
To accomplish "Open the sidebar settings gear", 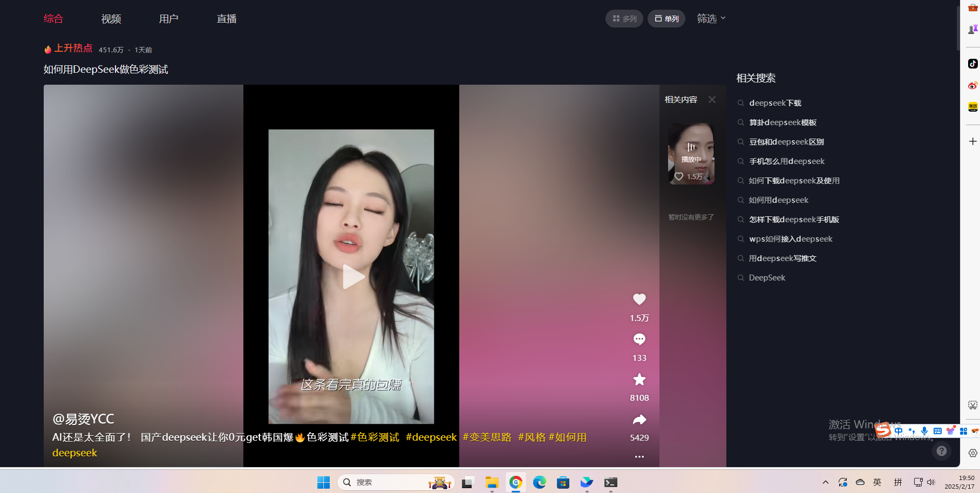I will coord(972,453).
